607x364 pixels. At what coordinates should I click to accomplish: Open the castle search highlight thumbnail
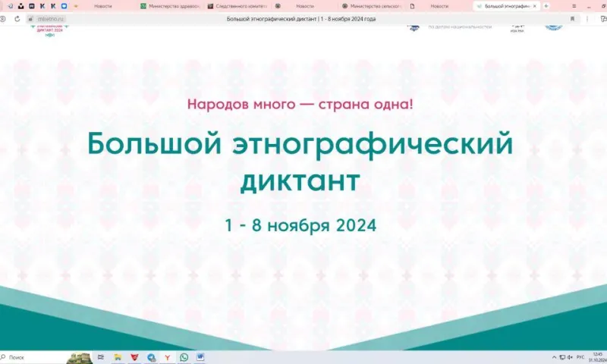80,358
